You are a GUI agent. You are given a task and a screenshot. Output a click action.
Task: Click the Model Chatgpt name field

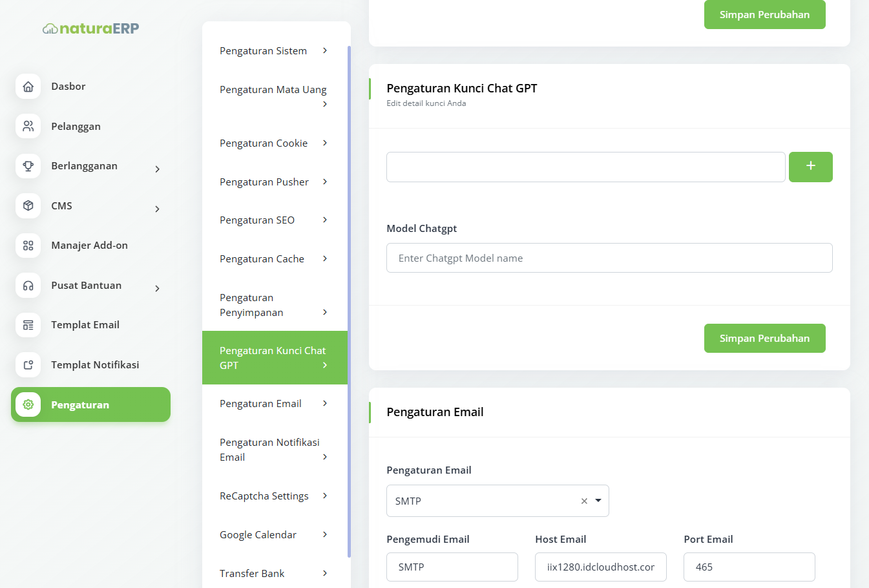coord(609,258)
